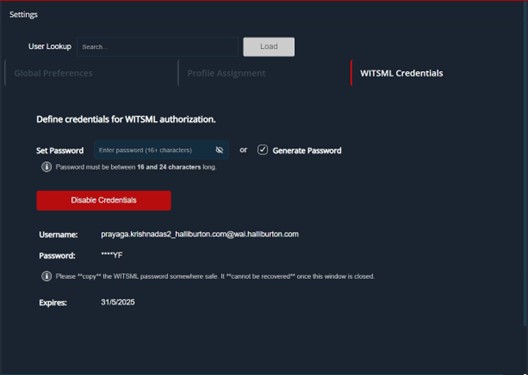The height and width of the screenshot is (375, 528).
Task: Focus the User Lookup search field
Action: click(158, 47)
